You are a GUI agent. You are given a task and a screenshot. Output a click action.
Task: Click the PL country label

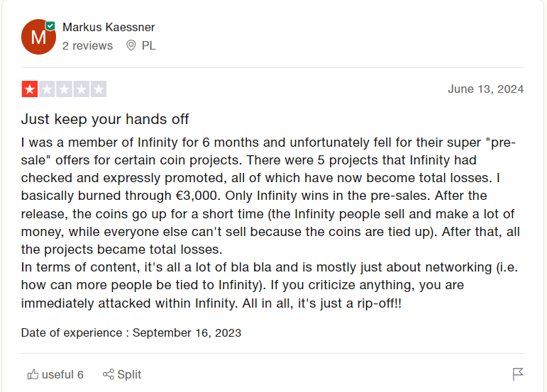click(148, 45)
